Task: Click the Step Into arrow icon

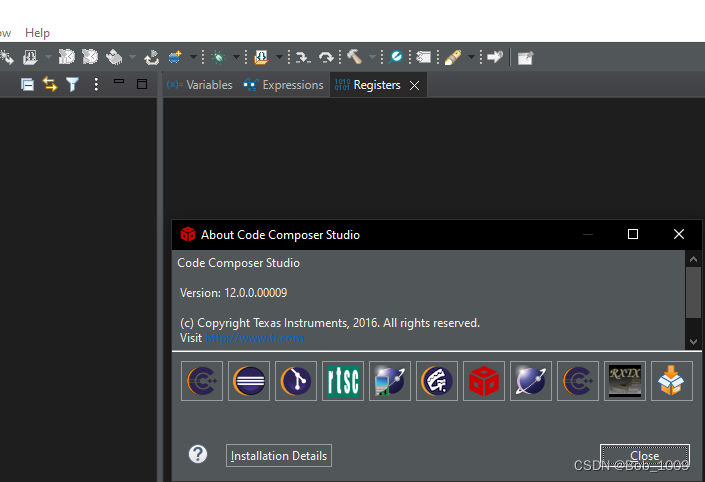Action: [x=303, y=57]
